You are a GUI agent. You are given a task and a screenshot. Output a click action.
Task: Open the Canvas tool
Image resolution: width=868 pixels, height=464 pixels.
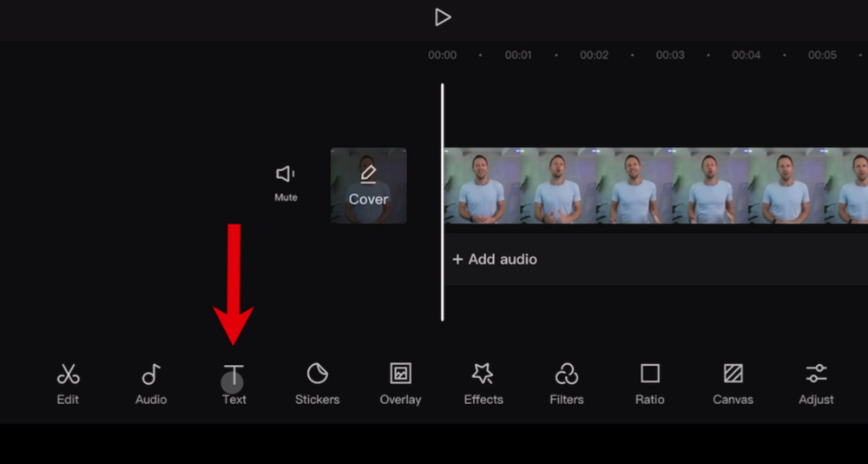point(733,383)
